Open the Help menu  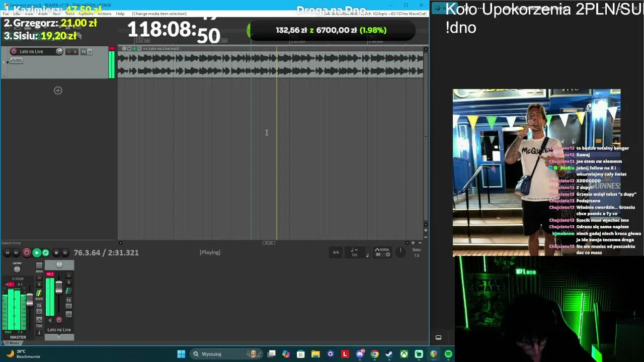120,14
